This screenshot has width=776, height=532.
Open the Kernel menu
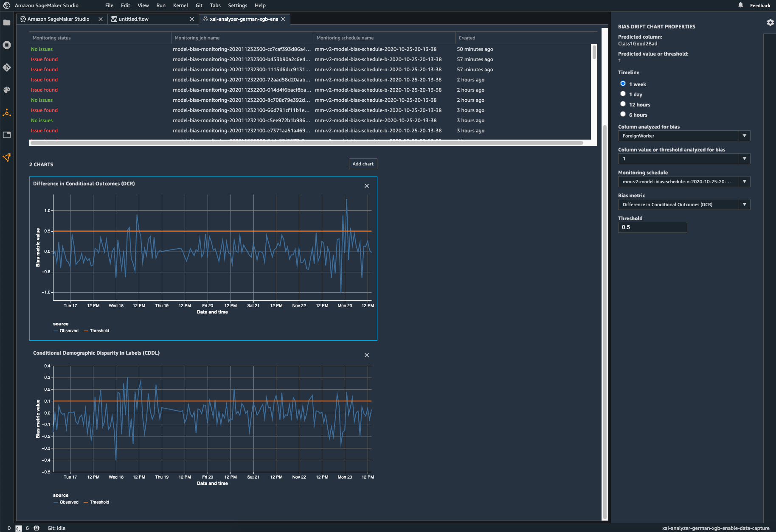(180, 6)
